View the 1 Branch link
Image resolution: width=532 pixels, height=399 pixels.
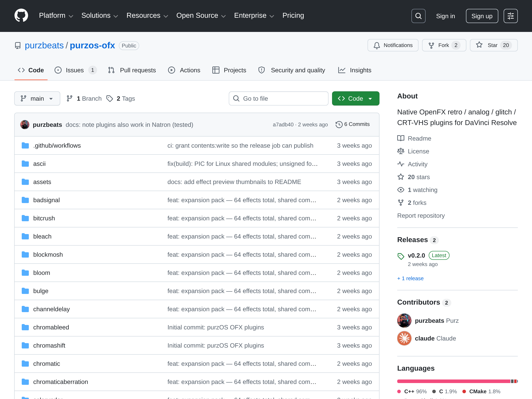[x=84, y=98]
